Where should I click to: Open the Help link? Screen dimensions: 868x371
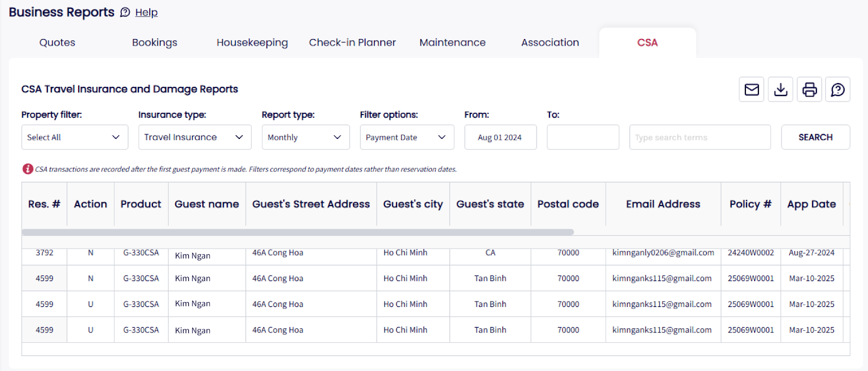coord(146,12)
